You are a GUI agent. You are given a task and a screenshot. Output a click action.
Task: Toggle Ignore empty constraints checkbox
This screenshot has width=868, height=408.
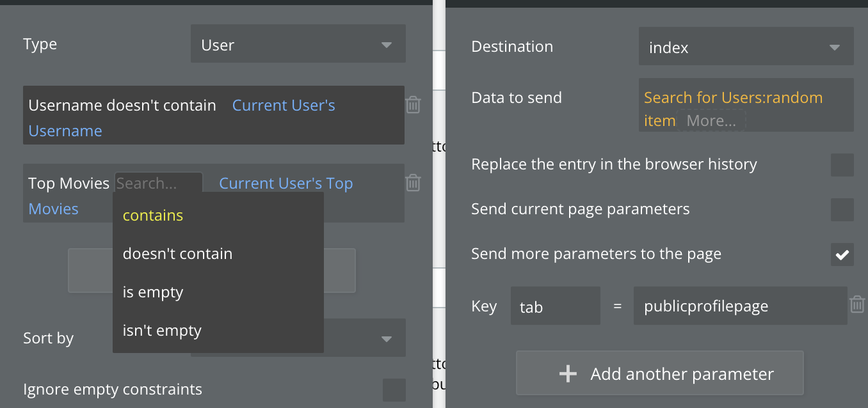point(394,389)
